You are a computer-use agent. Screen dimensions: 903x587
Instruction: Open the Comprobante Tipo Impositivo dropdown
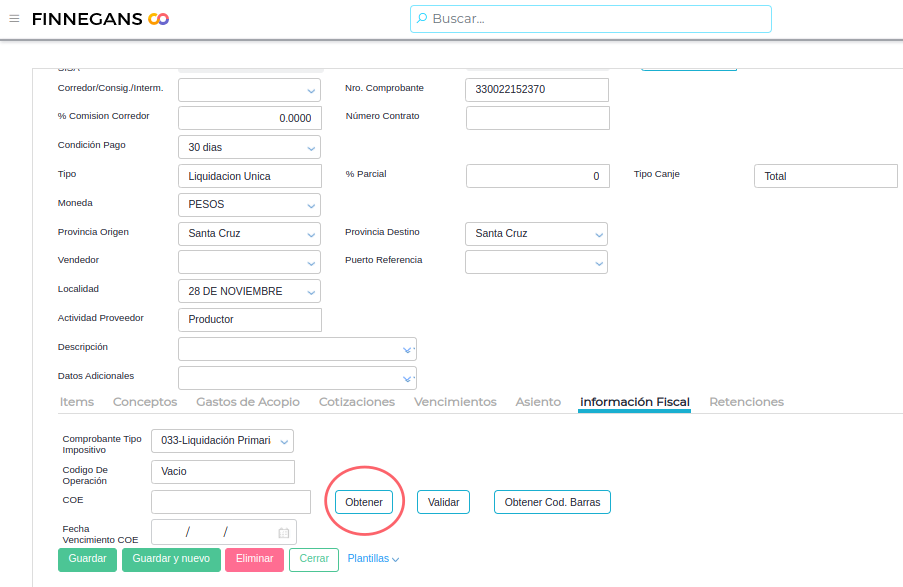pyautogui.click(x=284, y=442)
